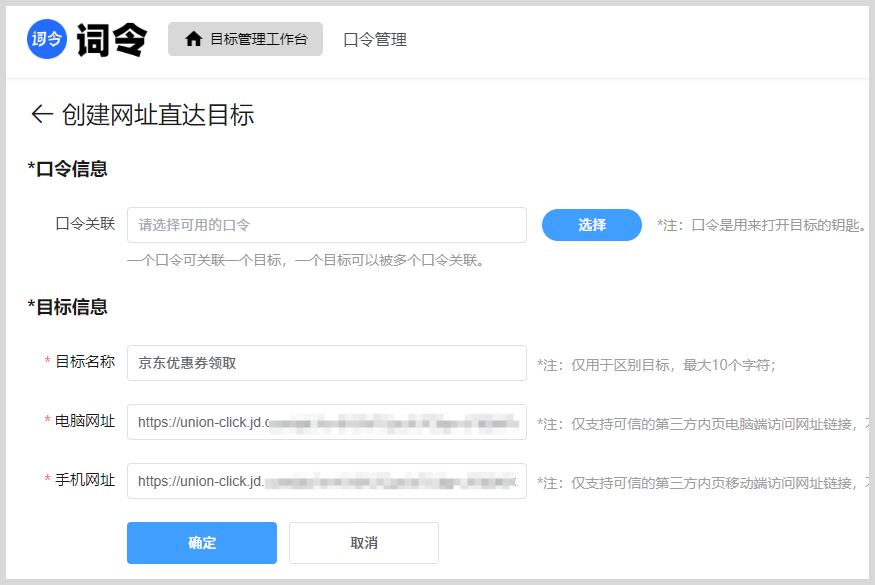Click the home icon in 目标管理工作台
The height and width of the screenshot is (585, 875).
[194, 39]
